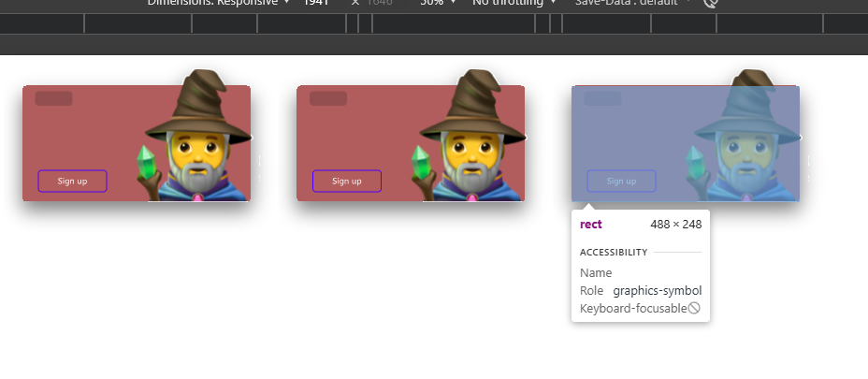
Task: Click the not-focusable icon beside Keyboard-focusable
Action: [694, 308]
